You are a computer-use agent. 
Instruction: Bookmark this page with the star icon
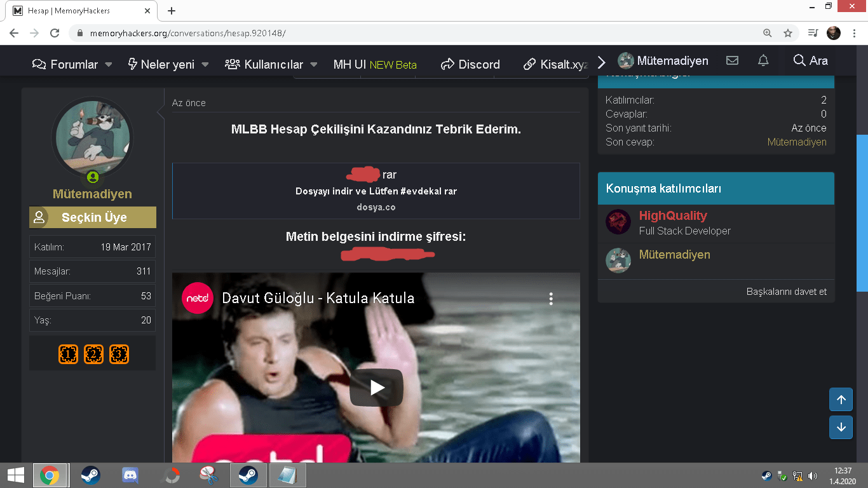coord(788,33)
